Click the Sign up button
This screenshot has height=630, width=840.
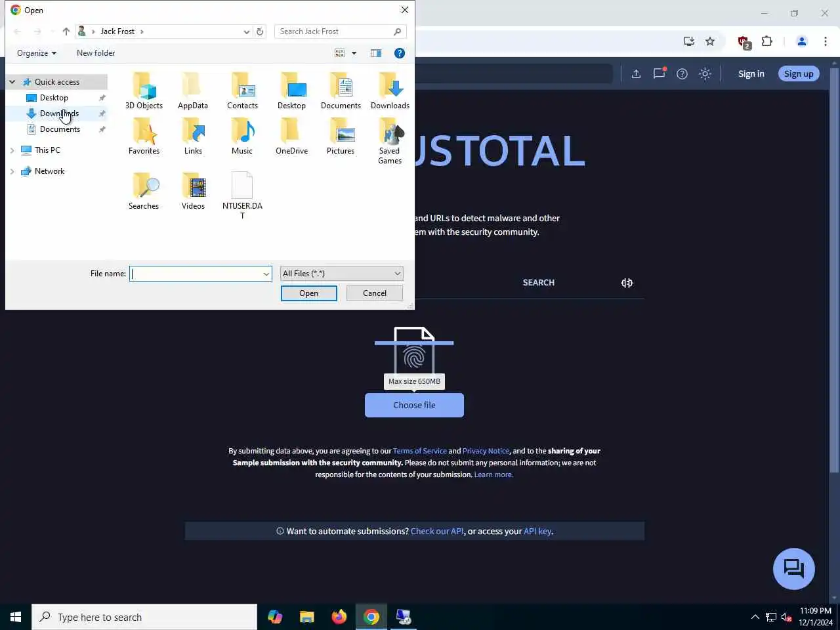click(x=799, y=73)
